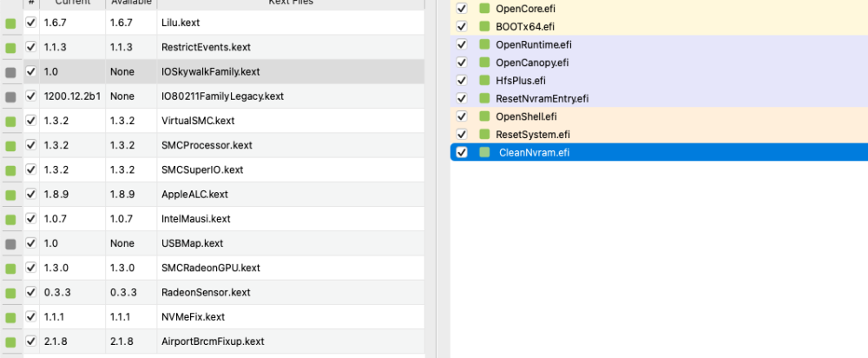Toggle the CleanNvram.efi checkbox
This screenshot has width=868, height=358.
tap(462, 152)
